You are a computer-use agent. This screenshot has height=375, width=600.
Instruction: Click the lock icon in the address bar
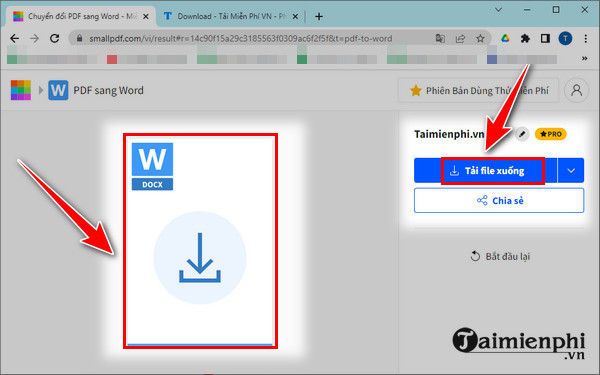80,38
